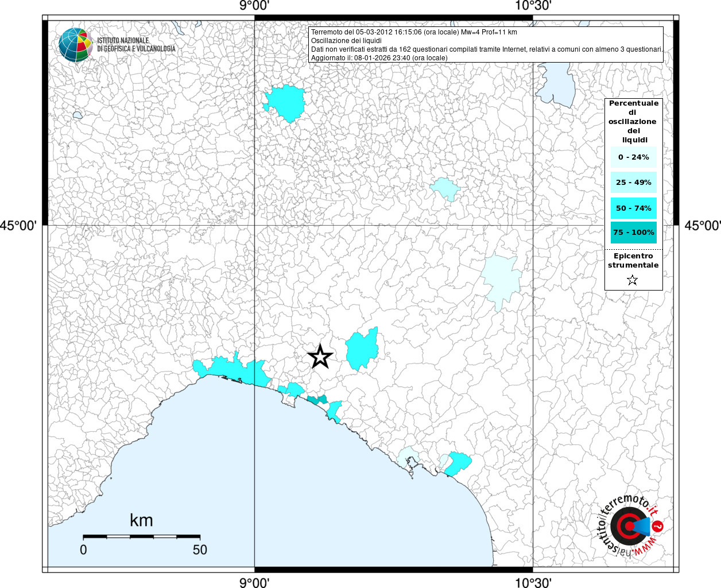This screenshot has height=588, width=721.
Task: Select the 25 - 49% legend swatch
Action: tap(633, 182)
